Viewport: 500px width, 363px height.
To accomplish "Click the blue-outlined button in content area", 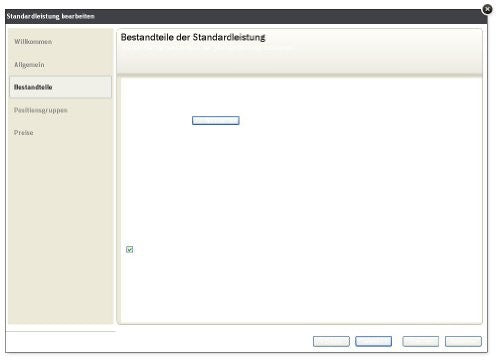I will 216,120.
